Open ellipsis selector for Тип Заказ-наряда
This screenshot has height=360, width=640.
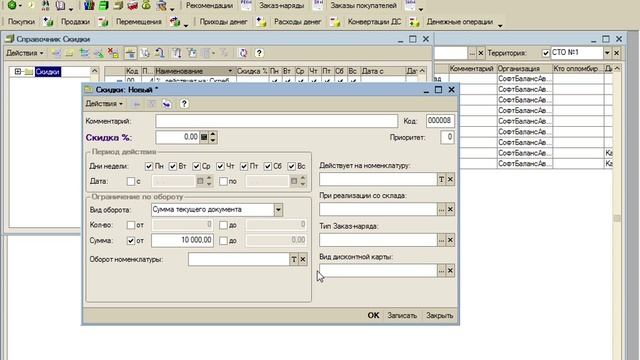pyautogui.click(x=441, y=240)
